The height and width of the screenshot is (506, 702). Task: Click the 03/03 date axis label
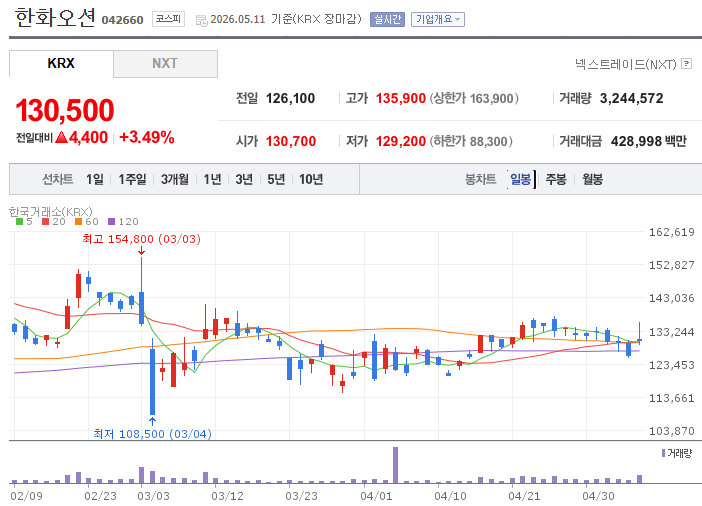pos(153,496)
